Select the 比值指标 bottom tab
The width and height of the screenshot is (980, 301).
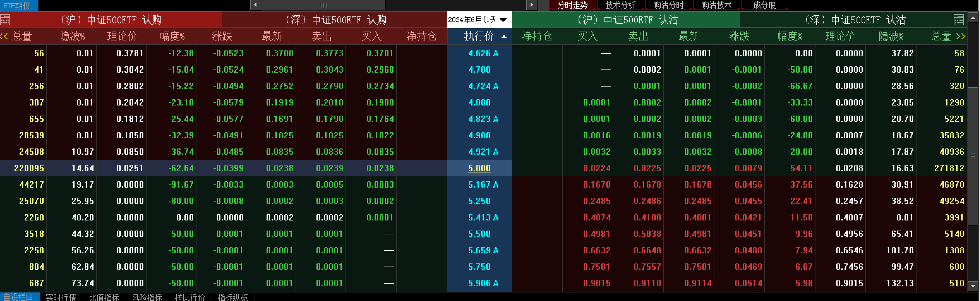[104, 297]
